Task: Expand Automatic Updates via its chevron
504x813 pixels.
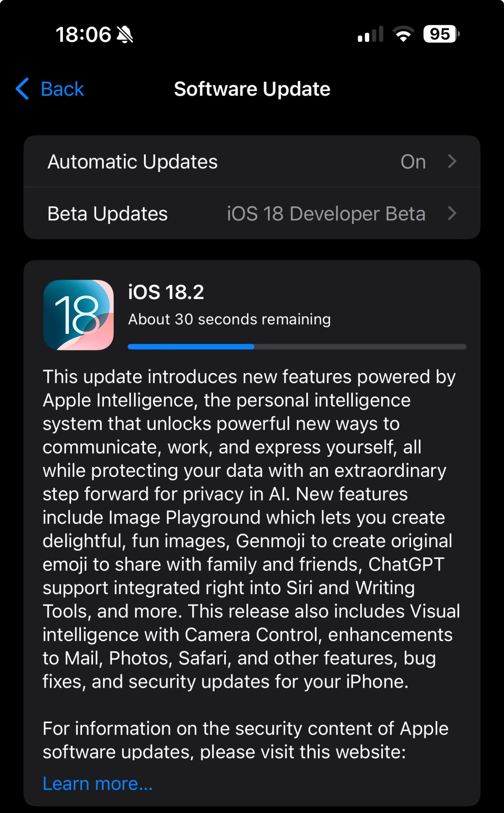Action: (x=452, y=161)
